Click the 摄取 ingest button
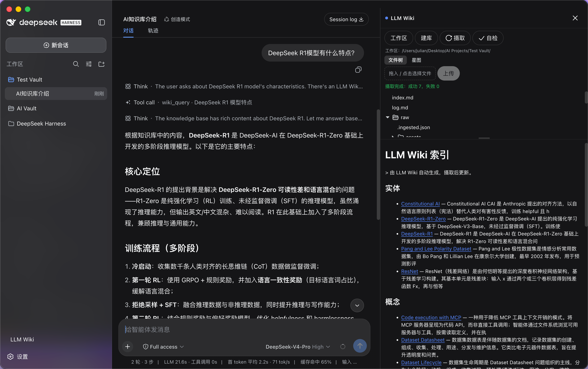 (455, 38)
